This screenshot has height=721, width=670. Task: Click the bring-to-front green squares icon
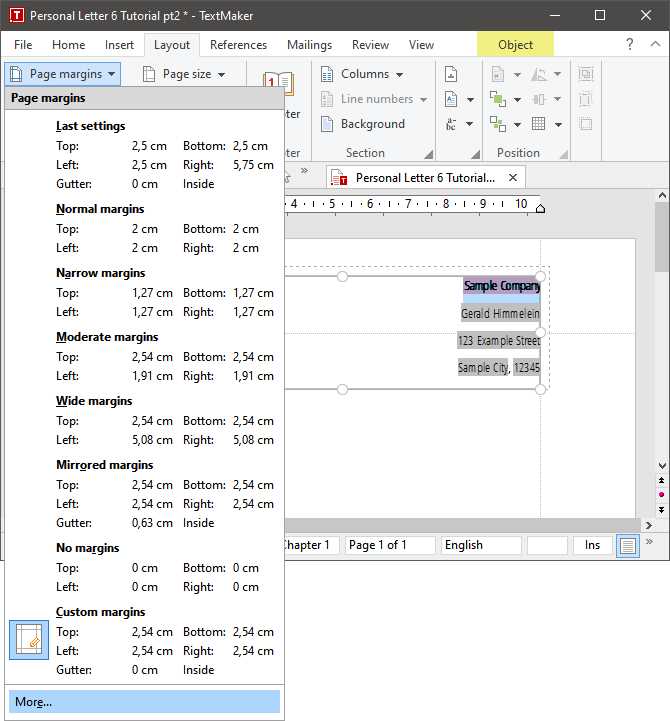point(498,99)
